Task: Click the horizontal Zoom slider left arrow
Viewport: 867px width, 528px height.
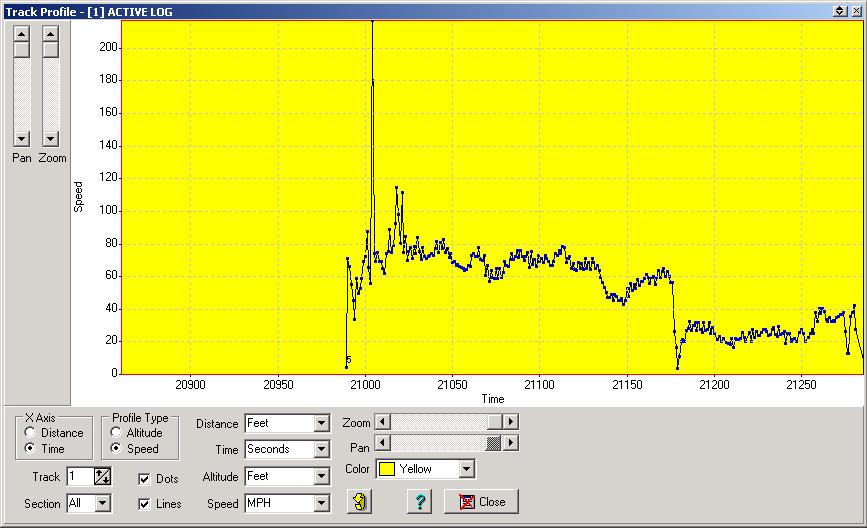Action: tap(382, 423)
